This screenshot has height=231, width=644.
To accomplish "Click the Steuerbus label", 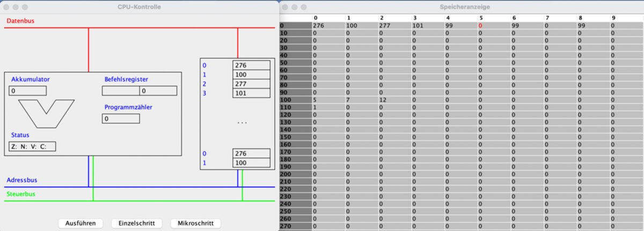I will coord(20,194).
